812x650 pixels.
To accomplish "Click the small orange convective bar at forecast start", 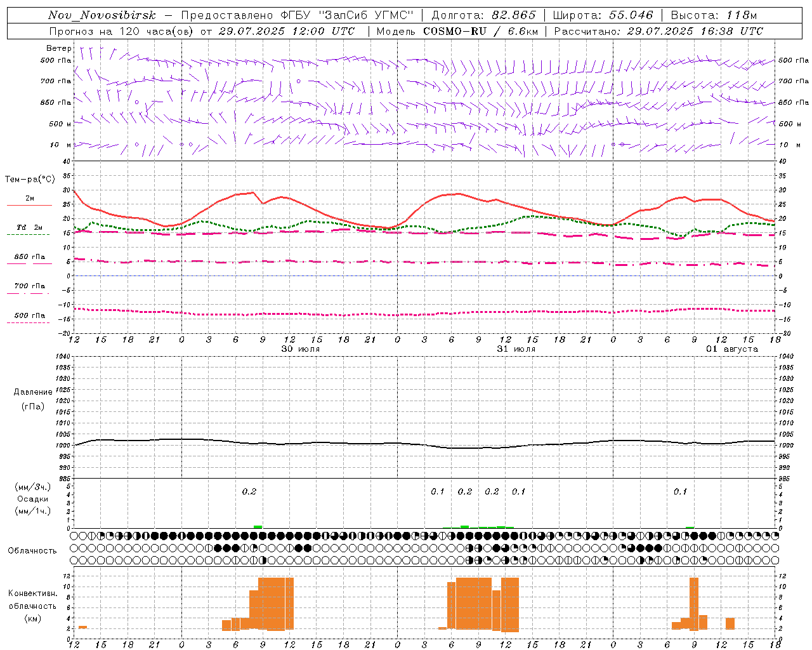I will 82,627.
